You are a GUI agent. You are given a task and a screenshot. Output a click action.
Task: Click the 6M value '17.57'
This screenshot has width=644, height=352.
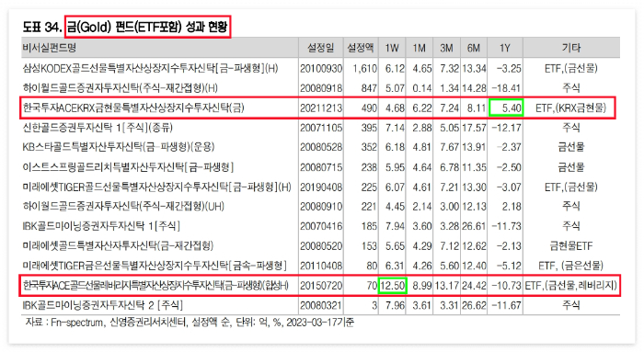coord(474,128)
